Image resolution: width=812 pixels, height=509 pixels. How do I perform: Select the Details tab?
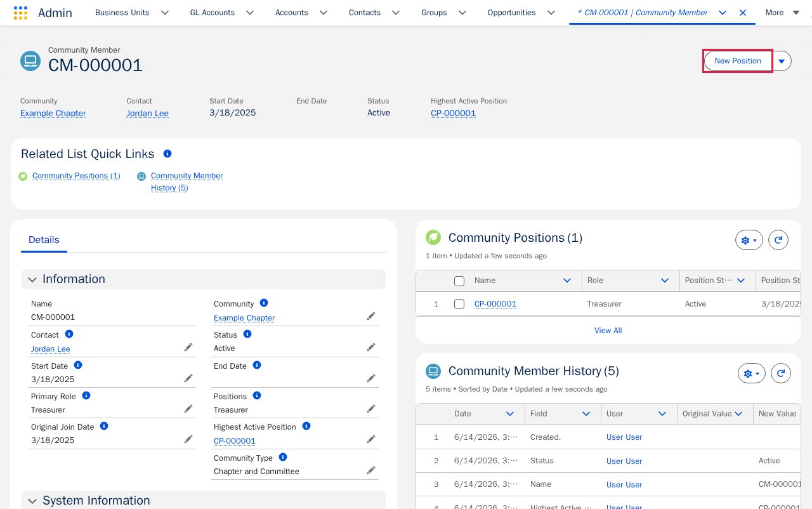pyautogui.click(x=44, y=240)
